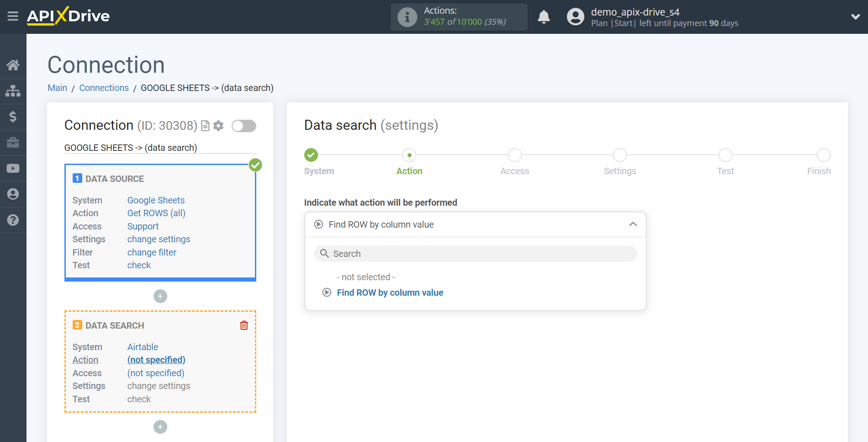The width and height of the screenshot is (868, 442).
Task: Go to the Test step
Action: [x=725, y=155]
